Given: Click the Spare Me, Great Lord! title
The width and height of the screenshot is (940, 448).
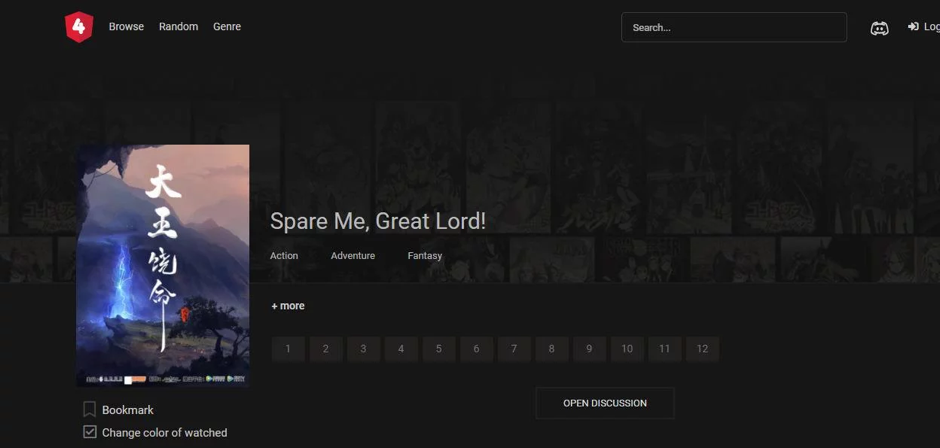Looking at the screenshot, I should coord(378,221).
